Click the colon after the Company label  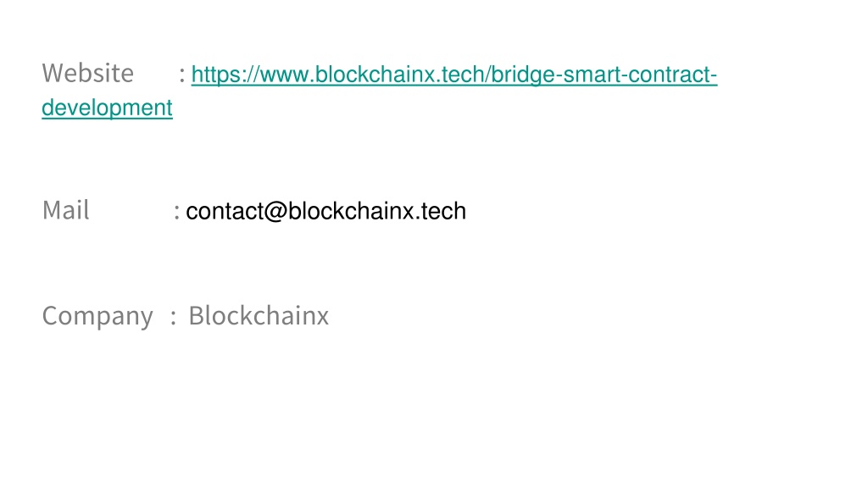click(173, 318)
